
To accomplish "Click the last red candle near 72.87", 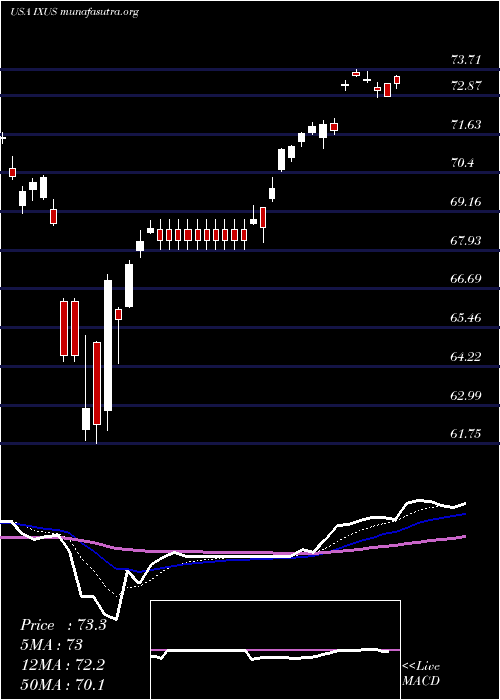I will pos(397,80).
